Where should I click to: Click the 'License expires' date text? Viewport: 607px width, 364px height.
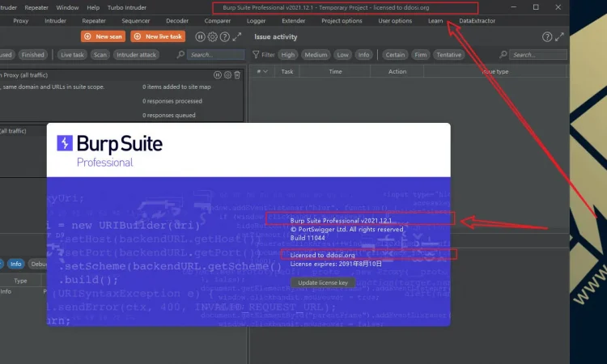pyautogui.click(x=336, y=264)
